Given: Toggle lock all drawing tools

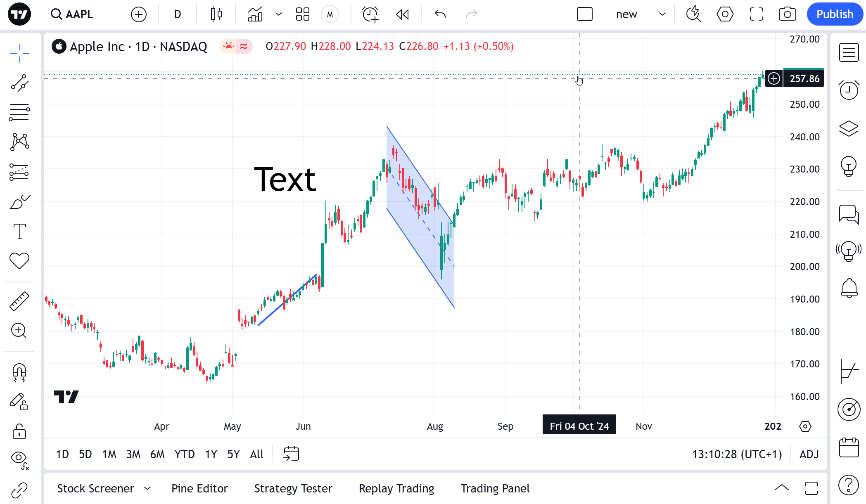Looking at the screenshot, I should pyautogui.click(x=19, y=432).
